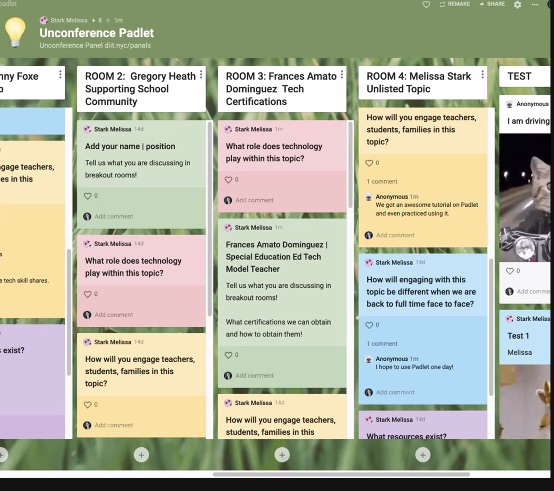The image size is (554, 491).
Task: Click '1 comment' label on face to face post
Action: (x=382, y=344)
